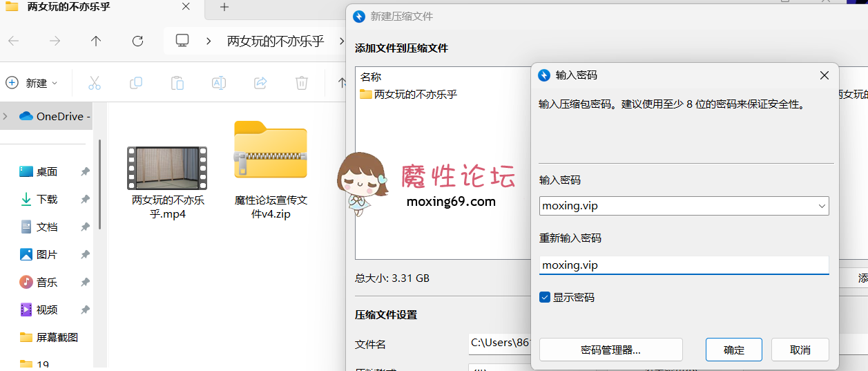The height and width of the screenshot is (371, 868).
Task: Click the pin icon next to 文档
Action: point(85,227)
